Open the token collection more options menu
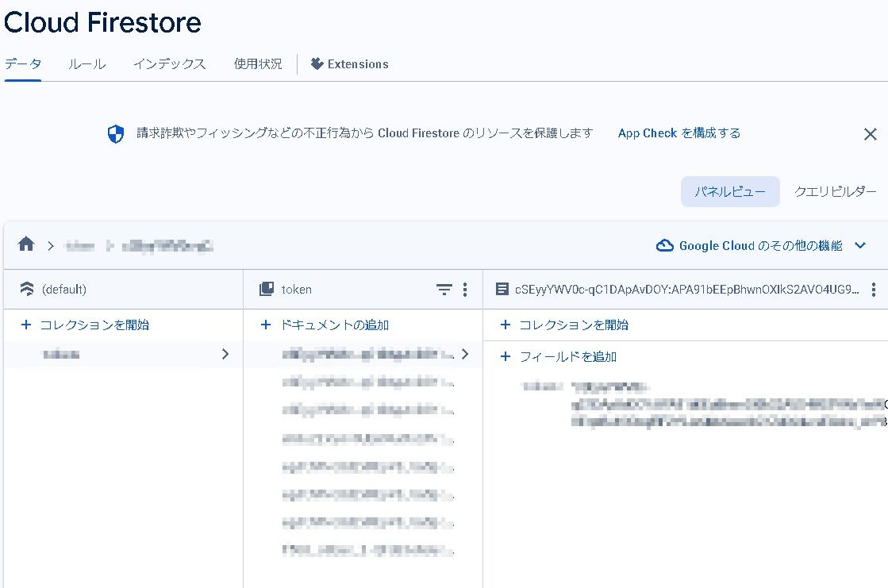 (x=465, y=290)
